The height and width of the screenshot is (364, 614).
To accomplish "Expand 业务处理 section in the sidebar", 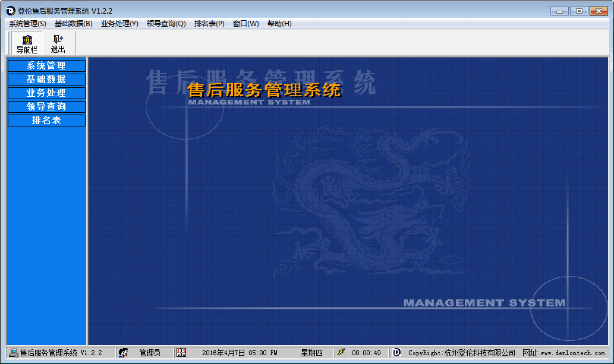I will 46,93.
